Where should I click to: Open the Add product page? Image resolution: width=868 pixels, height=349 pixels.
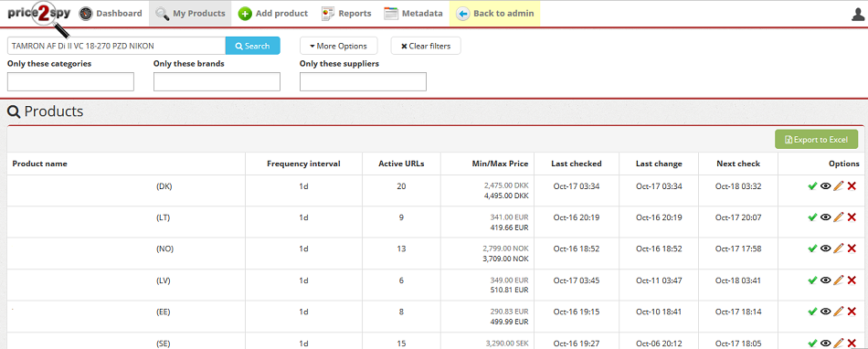273,14
